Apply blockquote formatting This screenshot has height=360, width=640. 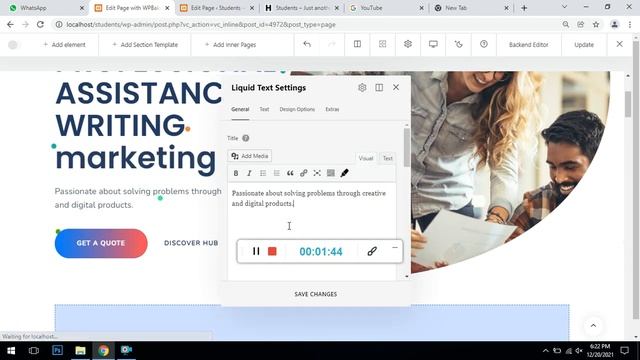290,173
